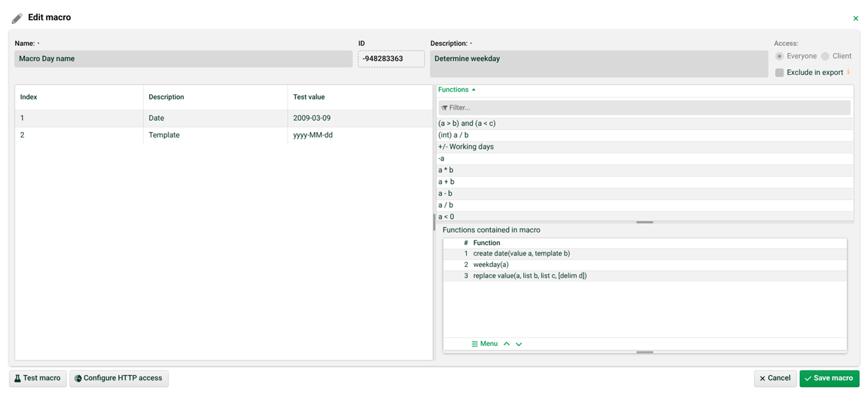This screenshot has height=393, width=868.
Task: Click the splitter handle below the functions list
Action: 645,222
